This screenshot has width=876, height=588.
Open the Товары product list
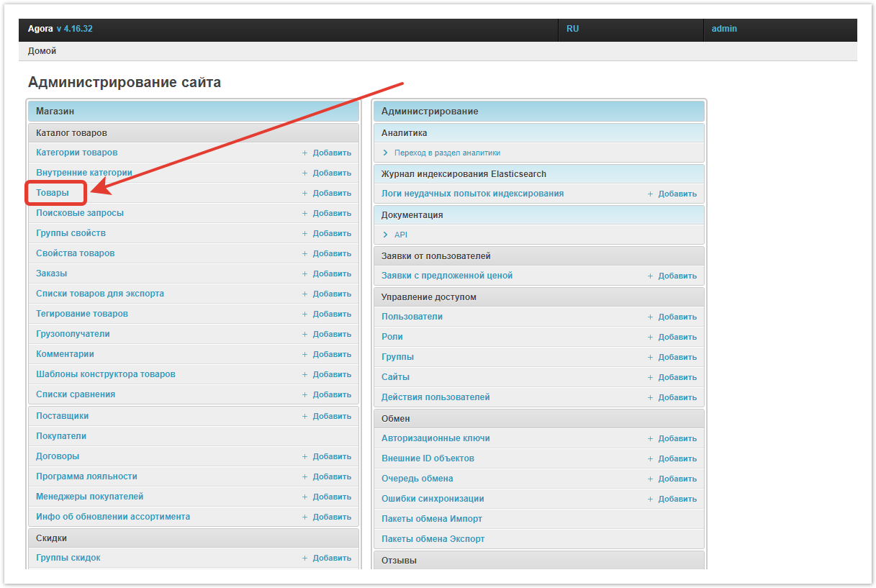pos(53,193)
